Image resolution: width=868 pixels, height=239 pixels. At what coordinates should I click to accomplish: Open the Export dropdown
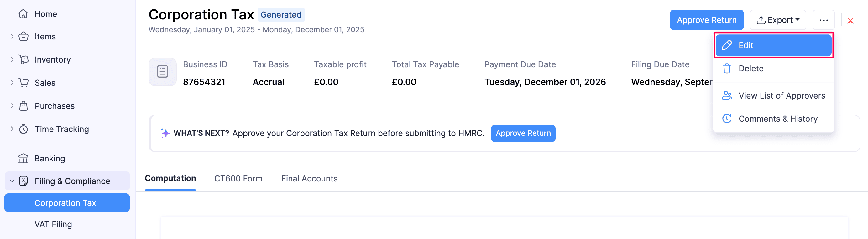pos(778,19)
